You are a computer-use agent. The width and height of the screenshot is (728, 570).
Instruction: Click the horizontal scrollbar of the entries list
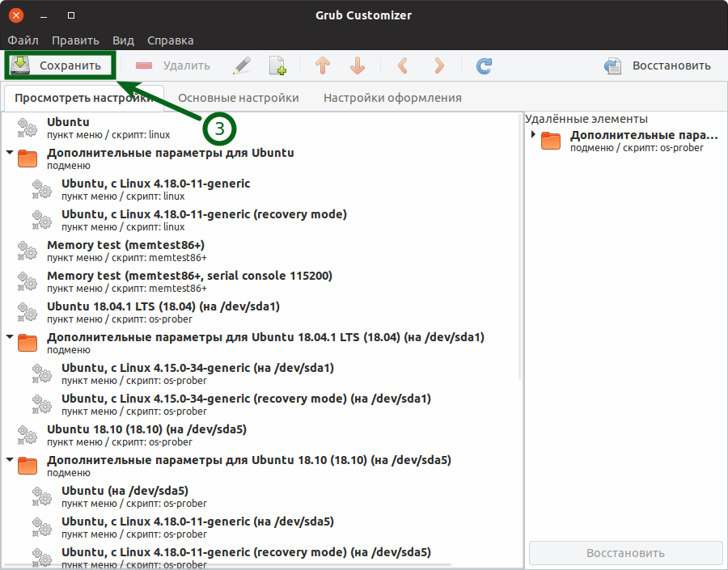pos(227,565)
